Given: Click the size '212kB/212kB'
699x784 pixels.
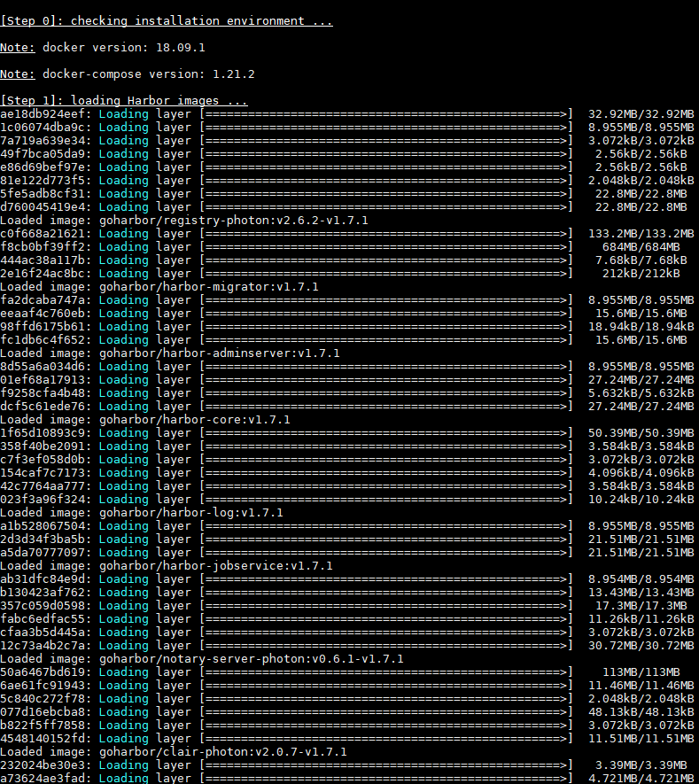Looking at the screenshot, I should point(641,274).
